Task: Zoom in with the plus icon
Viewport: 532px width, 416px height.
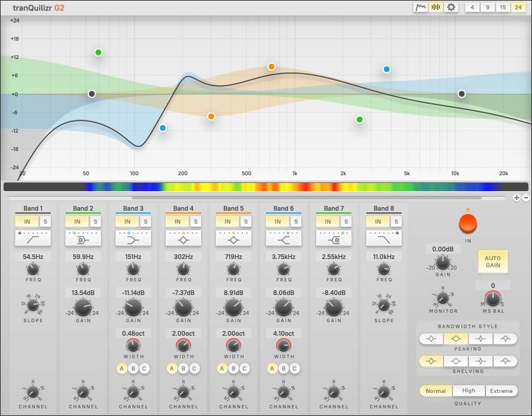Action: (517, 198)
